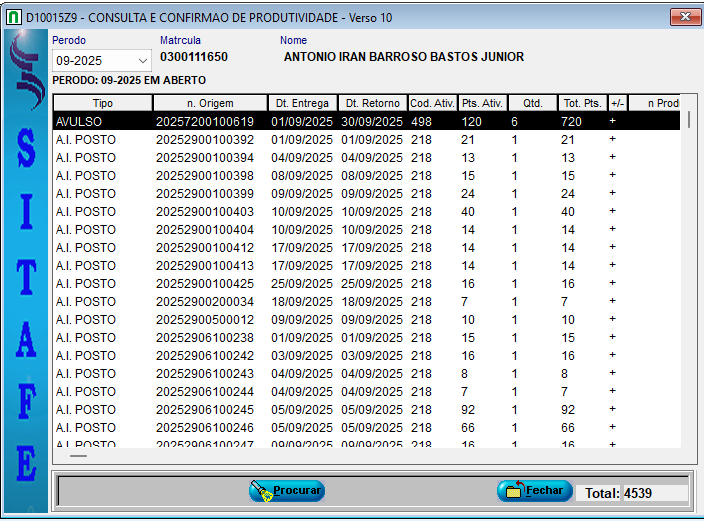The image size is (704, 523).
Task: Click the folder icon on Fechar button
Action: tap(513, 491)
